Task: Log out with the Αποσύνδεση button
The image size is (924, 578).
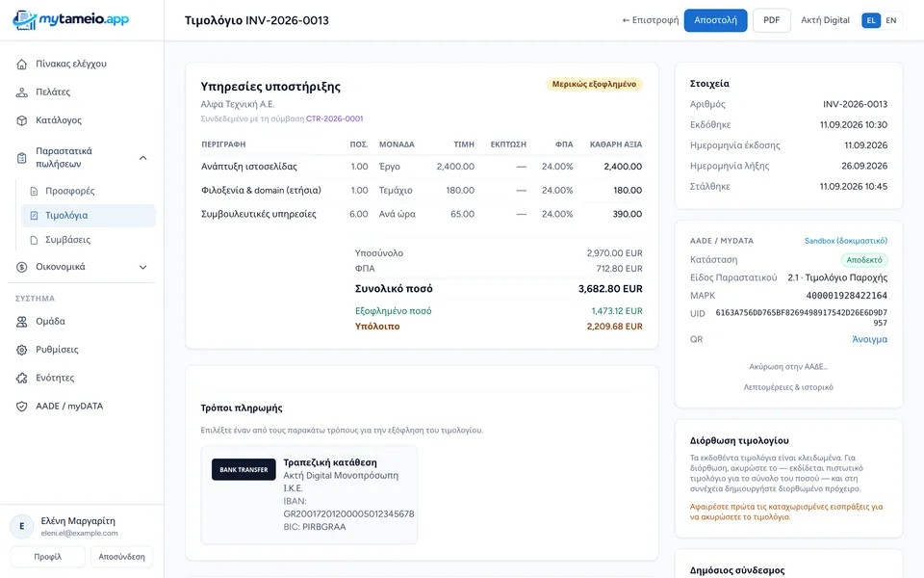Action: coord(121,557)
